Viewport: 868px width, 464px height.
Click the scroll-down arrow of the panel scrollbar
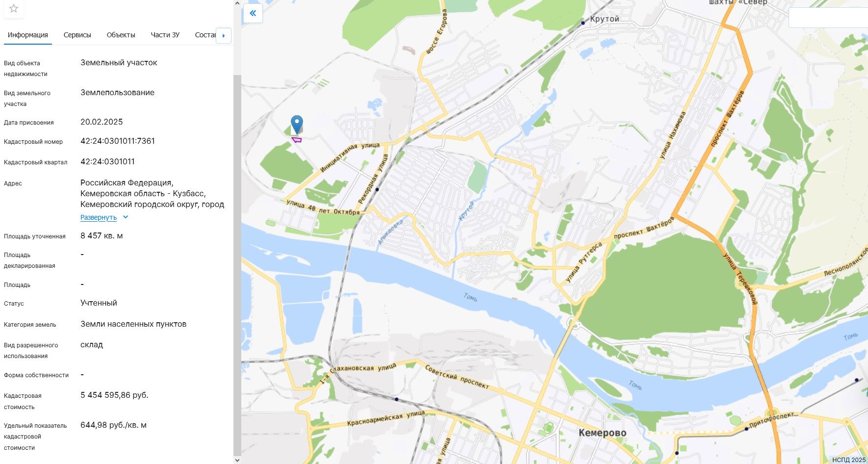click(x=237, y=460)
